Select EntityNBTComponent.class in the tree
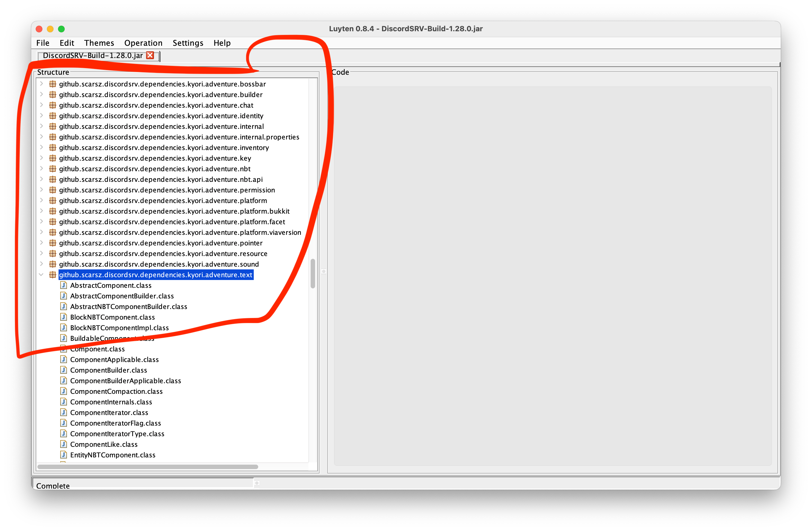The height and width of the screenshot is (531, 812). (113, 455)
